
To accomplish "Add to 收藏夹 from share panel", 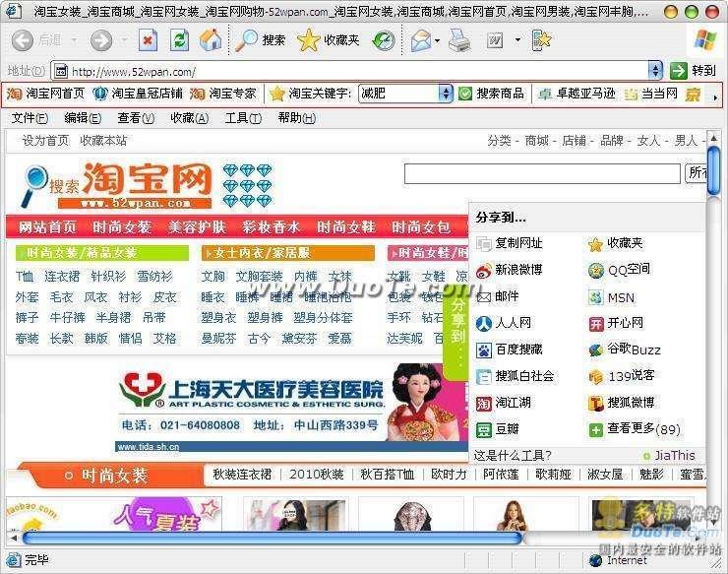I will click(x=616, y=243).
